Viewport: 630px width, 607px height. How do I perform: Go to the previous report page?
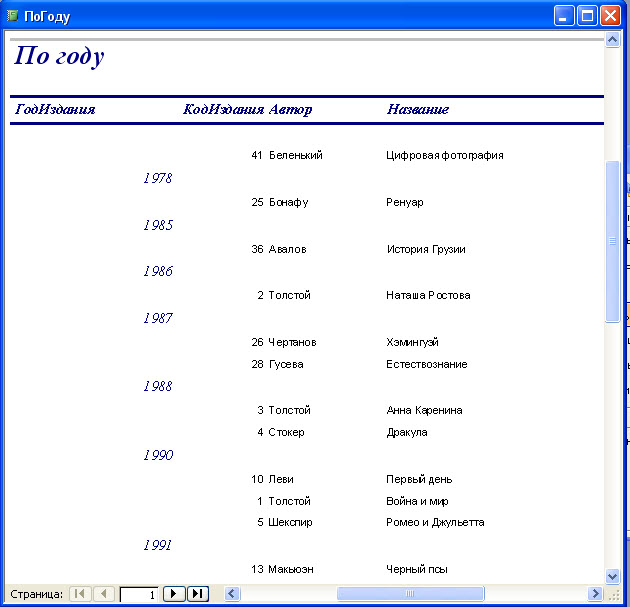104,593
